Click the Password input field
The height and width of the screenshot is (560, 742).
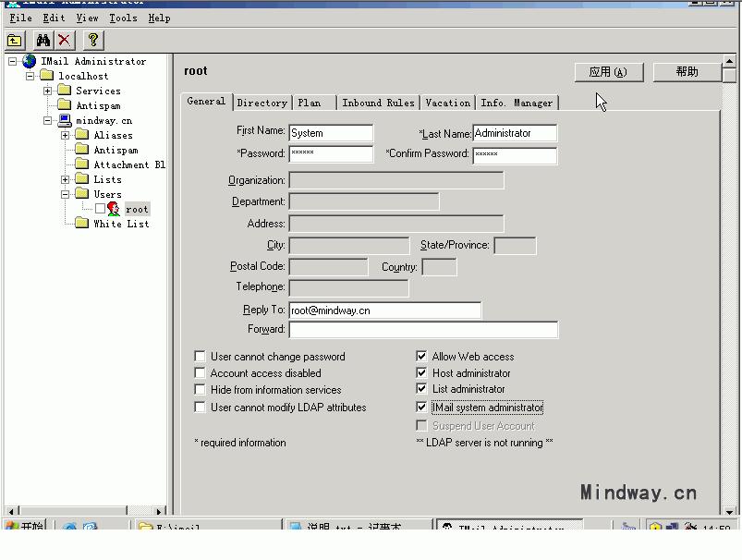(331, 153)
